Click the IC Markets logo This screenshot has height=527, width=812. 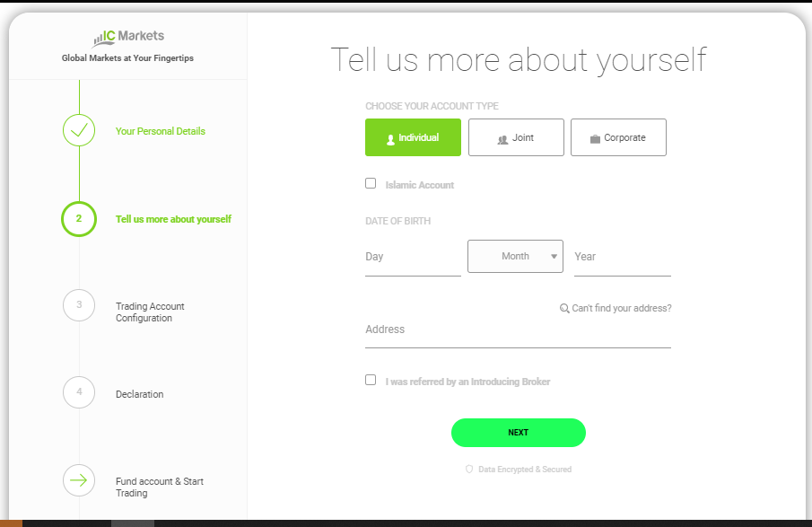[x=128, y=38]
